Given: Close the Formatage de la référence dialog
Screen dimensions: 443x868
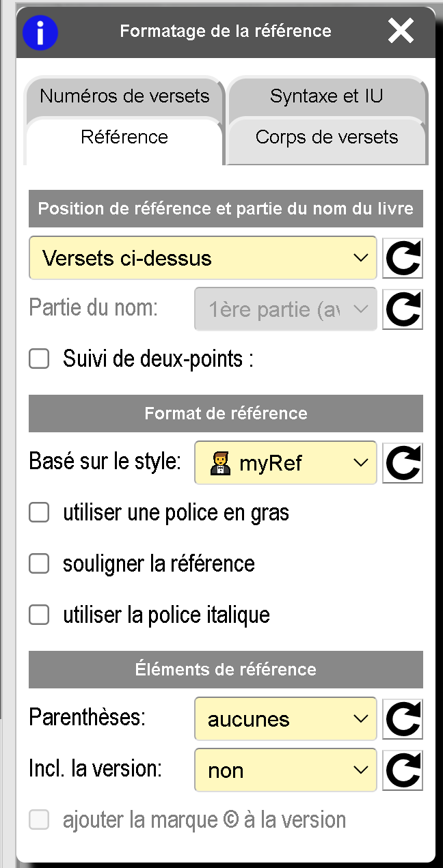Looking at the screenshot, I should pyautogui.click(x=401, y=31).
